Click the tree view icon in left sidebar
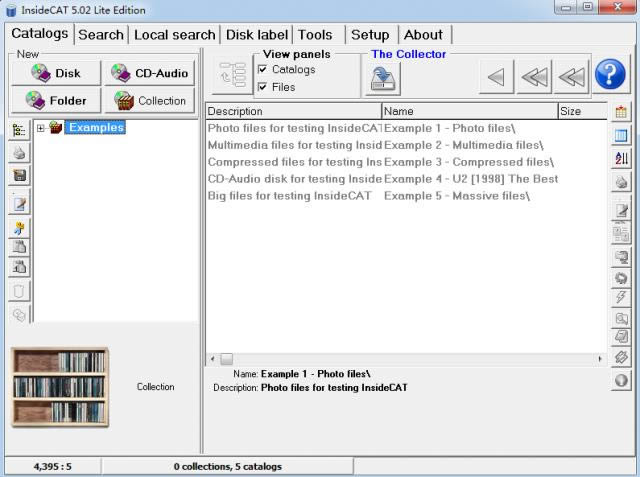 tap(19, 131)
